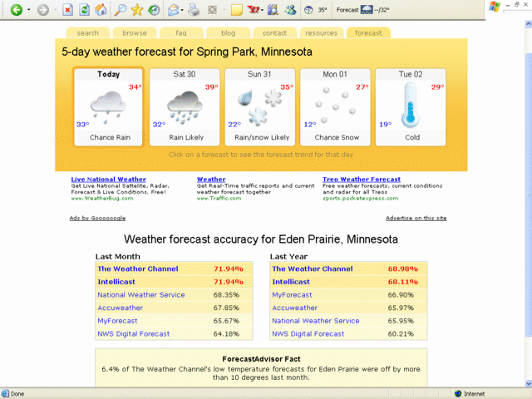Image resolution: width=532 pixels, height=399 pixels.
Task: Open National Weather Service in Last Year table
Action: click(316, 321)
